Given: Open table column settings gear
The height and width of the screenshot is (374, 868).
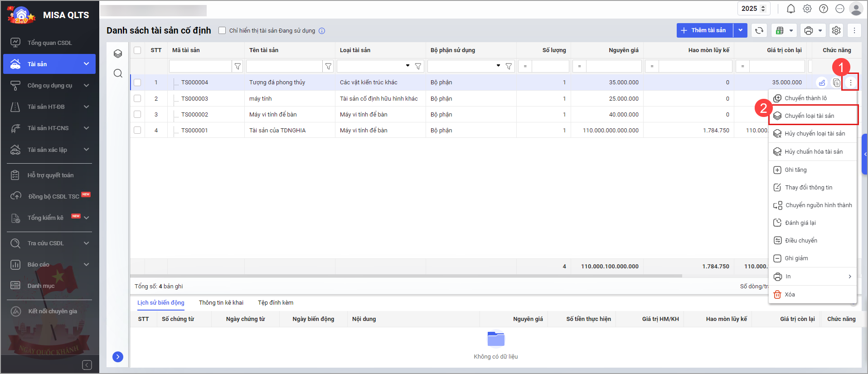Looking at the screenshot, I should click(x=836, y=30).
